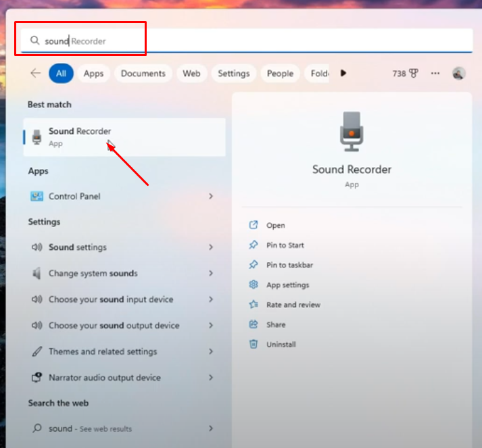482x448 pixels.
Task: Expand the Change system sounds chevron
Action: pos(211,273)
